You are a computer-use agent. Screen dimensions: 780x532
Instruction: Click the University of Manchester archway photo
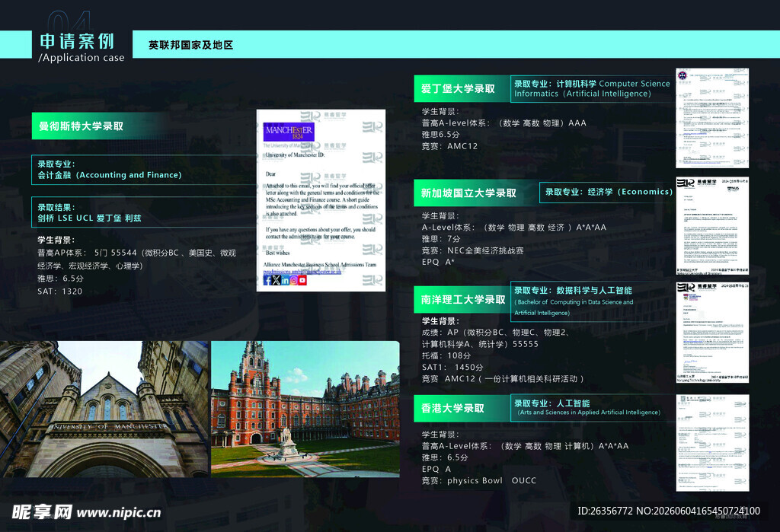click(x=104, y=409)
